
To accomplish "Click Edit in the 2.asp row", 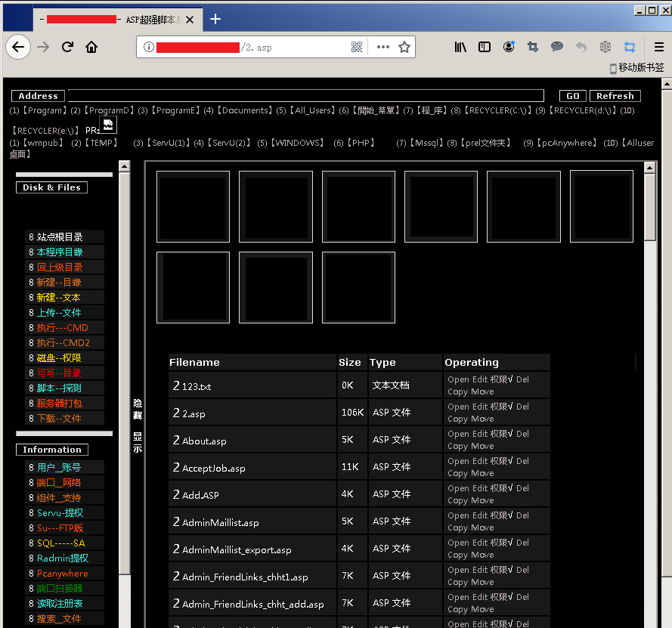I will (x=479, y=407).
